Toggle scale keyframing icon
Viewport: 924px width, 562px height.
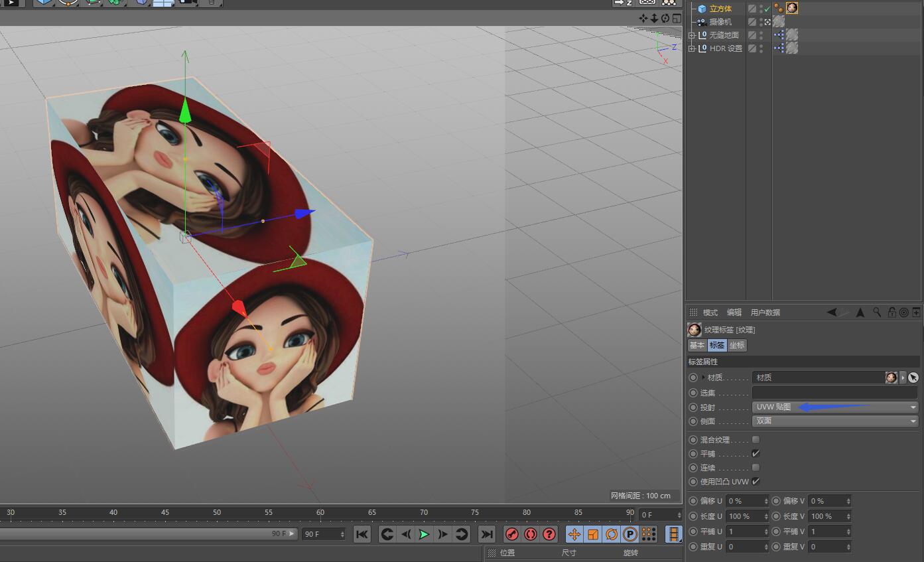[593, 534]
